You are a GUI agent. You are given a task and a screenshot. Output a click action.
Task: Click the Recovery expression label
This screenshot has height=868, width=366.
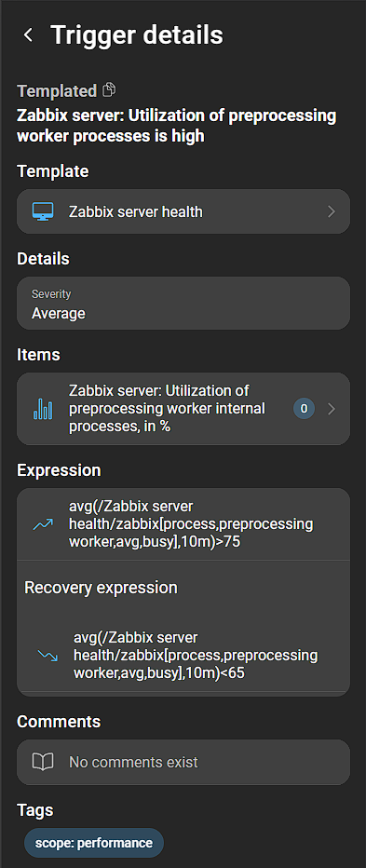101,588
